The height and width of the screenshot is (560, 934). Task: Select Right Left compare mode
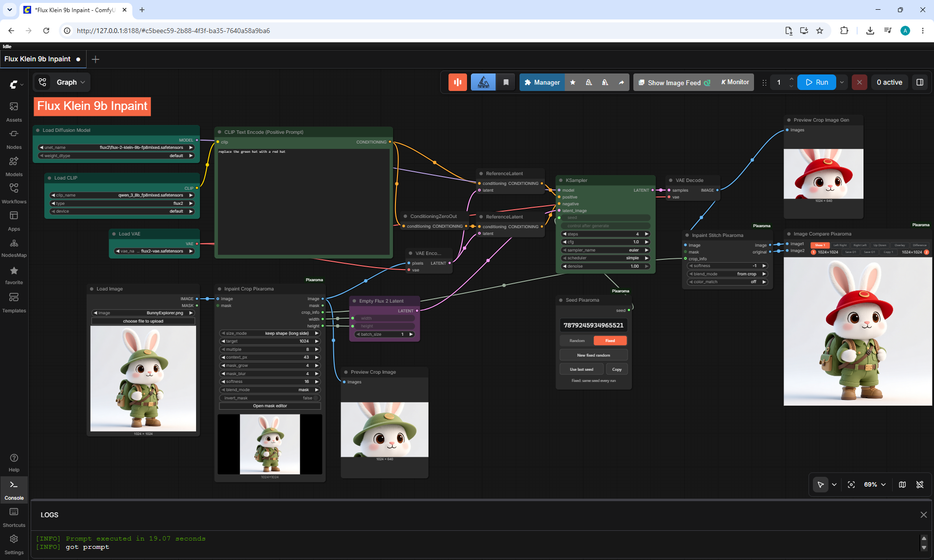coord(860,245)
